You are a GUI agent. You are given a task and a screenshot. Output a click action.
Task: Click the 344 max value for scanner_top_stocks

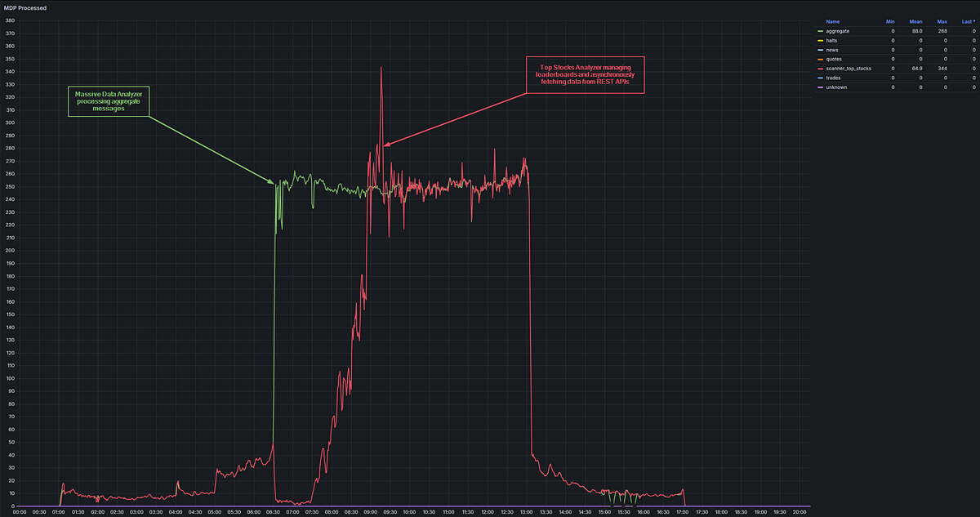point(942,69)
